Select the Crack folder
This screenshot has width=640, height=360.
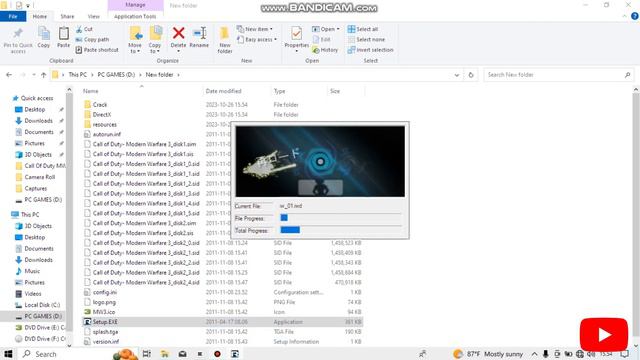tap(100, 105)
